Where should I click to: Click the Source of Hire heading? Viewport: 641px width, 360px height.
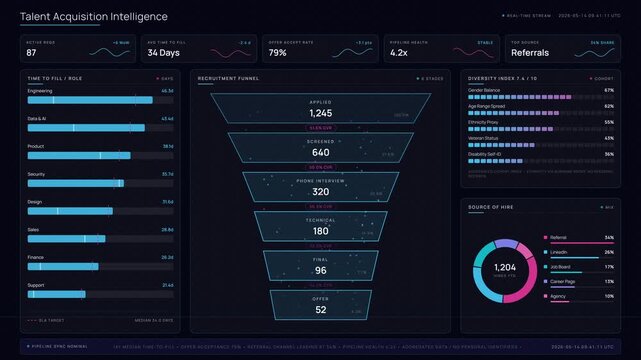491,207
